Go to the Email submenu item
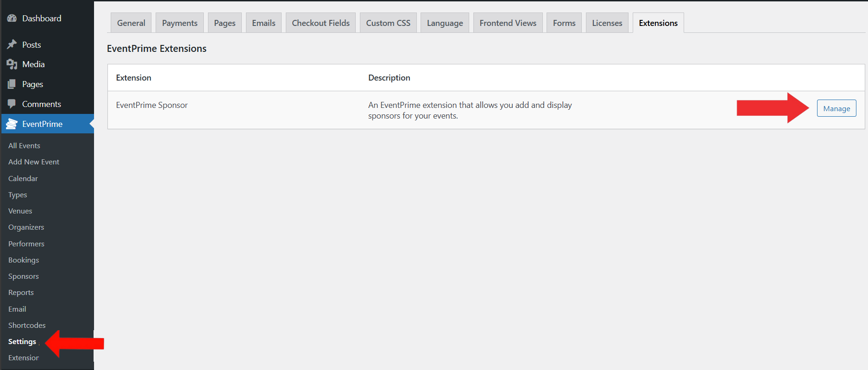Viewport: 868px width, 370px height. [17, 309]
